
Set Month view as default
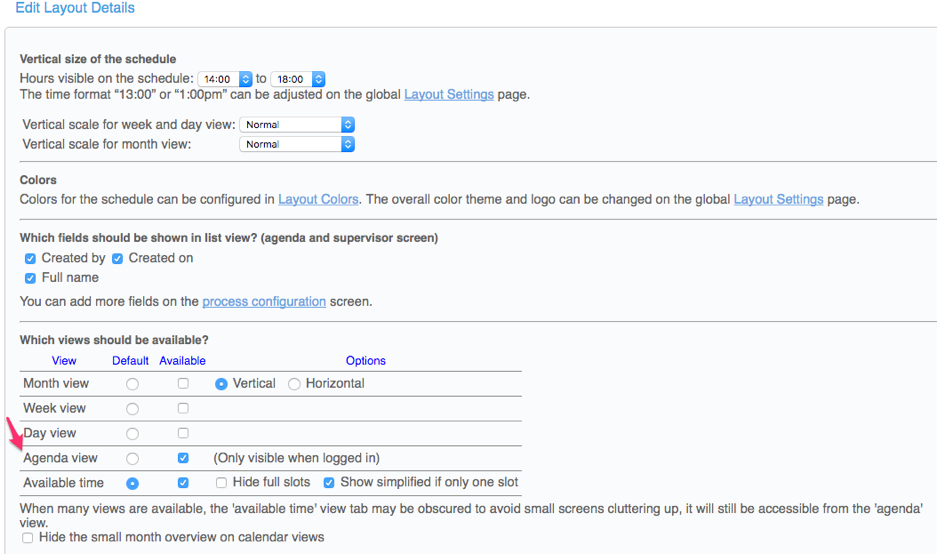[x=132, y=384]
